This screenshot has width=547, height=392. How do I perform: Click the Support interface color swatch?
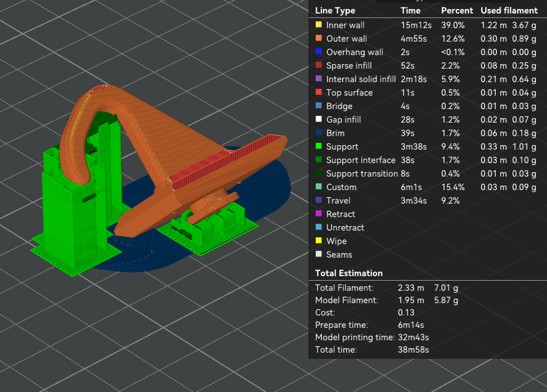[x=319, y=160]
